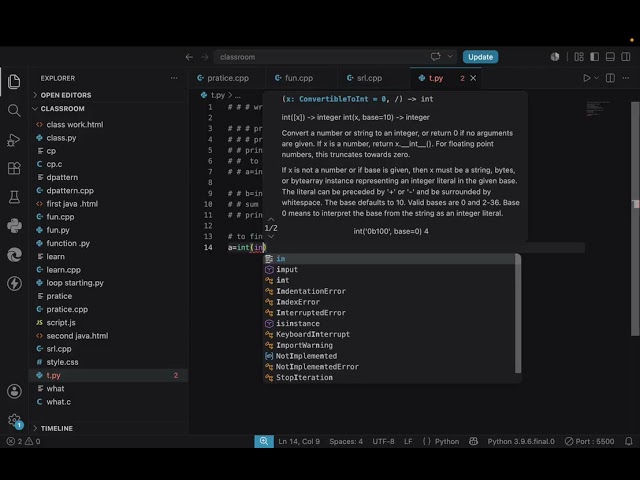The height and width of the screenshot is (480, 640).
Task: Choose 'input' from the autocomplete list
Action: click(390, 269)
